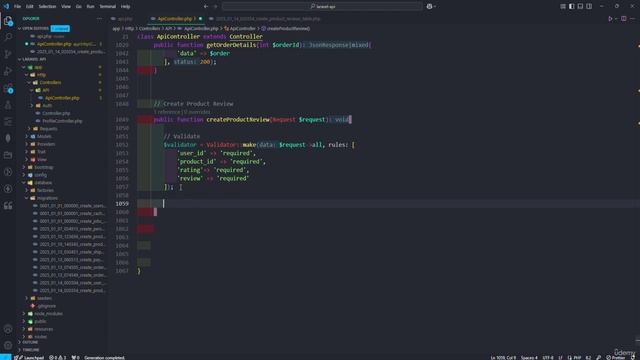Collapse the Open Editors section
Image resolution: width=640 pixels, height=360 pixels.
click(20, 29)
